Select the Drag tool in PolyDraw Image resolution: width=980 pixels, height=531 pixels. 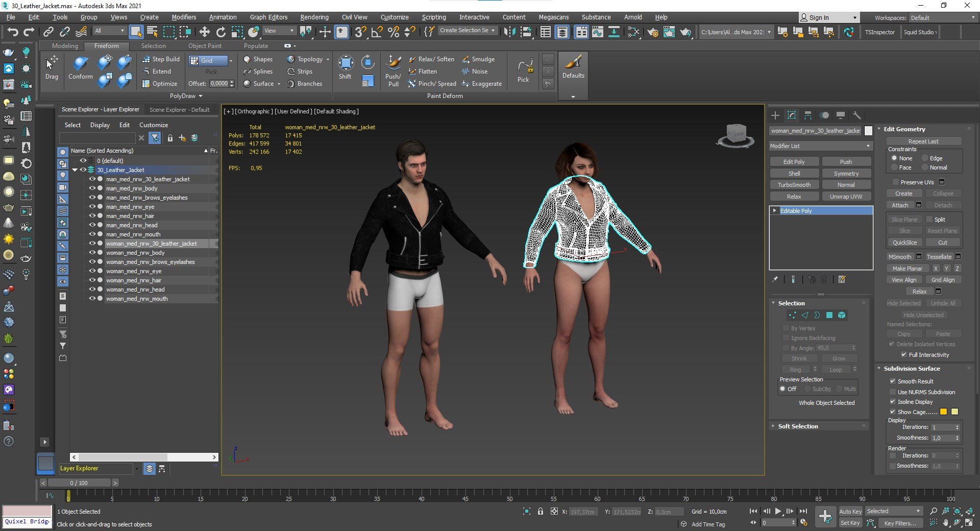pyautogui.click(x=52, y=68)
